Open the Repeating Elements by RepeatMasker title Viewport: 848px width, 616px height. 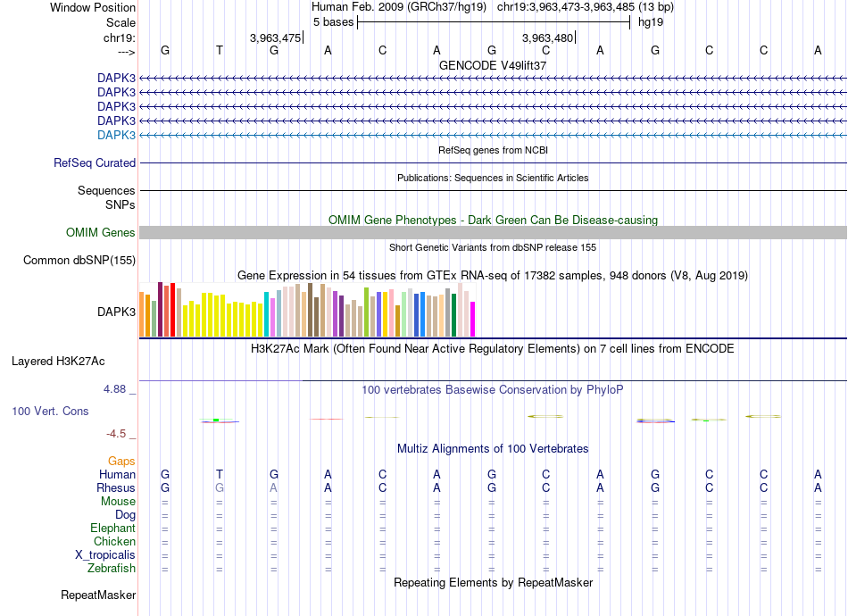[494, 583]
